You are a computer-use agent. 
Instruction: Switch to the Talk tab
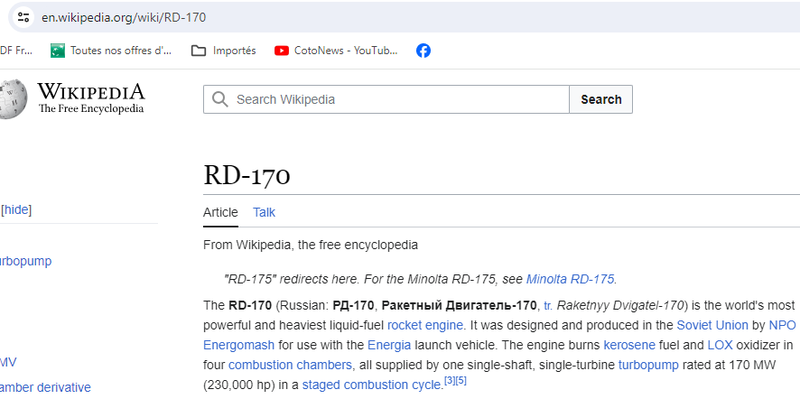tap(264, 212)
